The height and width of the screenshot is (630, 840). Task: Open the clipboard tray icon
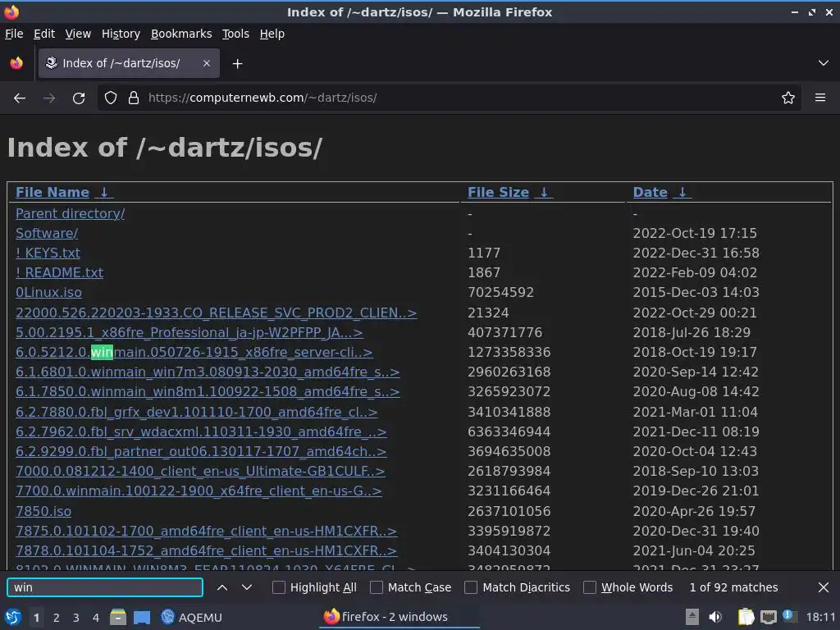746,617
